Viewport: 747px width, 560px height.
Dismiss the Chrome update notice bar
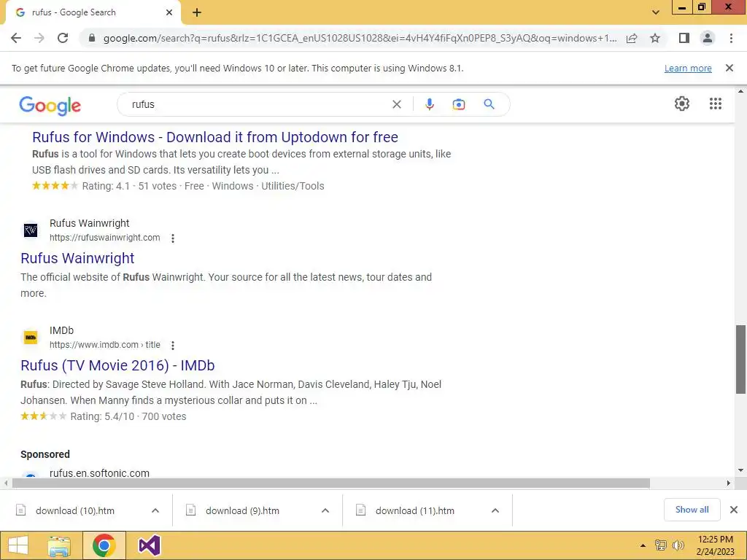coord(729,68)
